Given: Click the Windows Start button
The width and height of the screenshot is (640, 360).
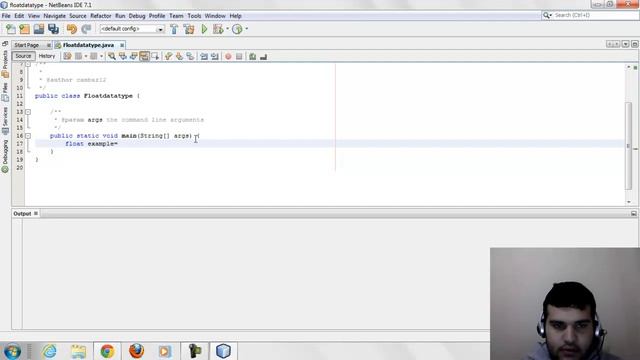Looking at the screenshot, I should 12,351.
